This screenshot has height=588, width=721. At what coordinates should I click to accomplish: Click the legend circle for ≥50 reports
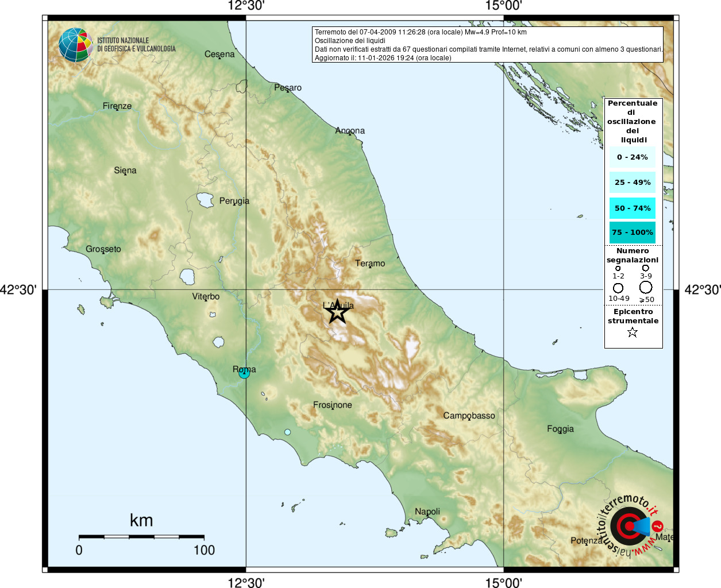(646, 287)
